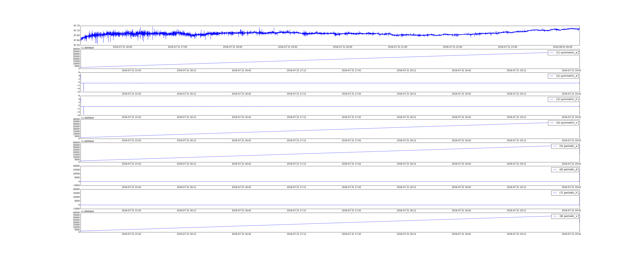Click the 4 tick on symmetric_h y-axis
Screen dimensions: 644x258
(79, 99)
